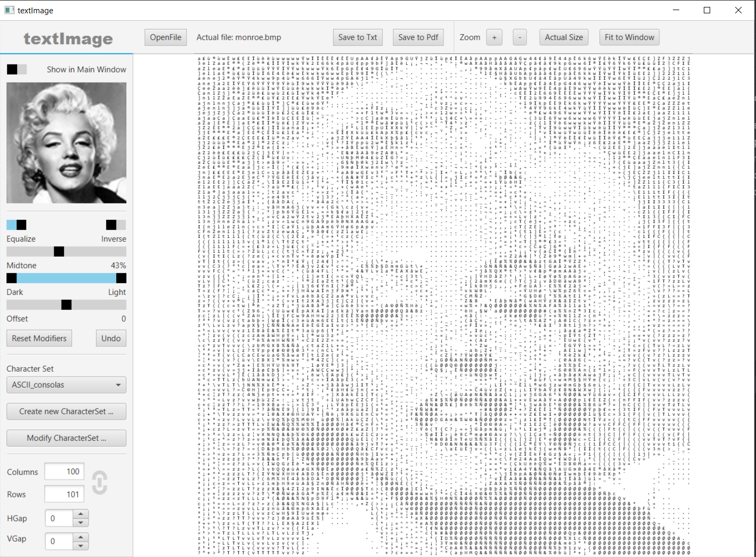Reset Modifiers to defaults
Screen dimensions: 756x557
39,339
